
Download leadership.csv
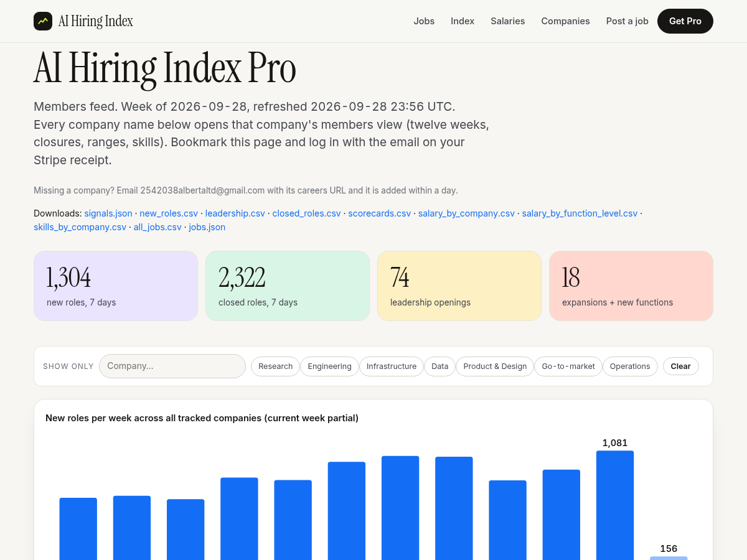(235, 213)
